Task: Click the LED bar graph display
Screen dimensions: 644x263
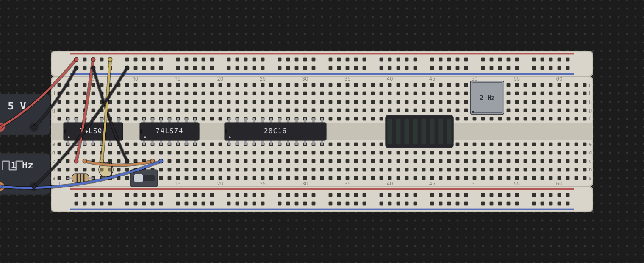Action: (419, 131)
